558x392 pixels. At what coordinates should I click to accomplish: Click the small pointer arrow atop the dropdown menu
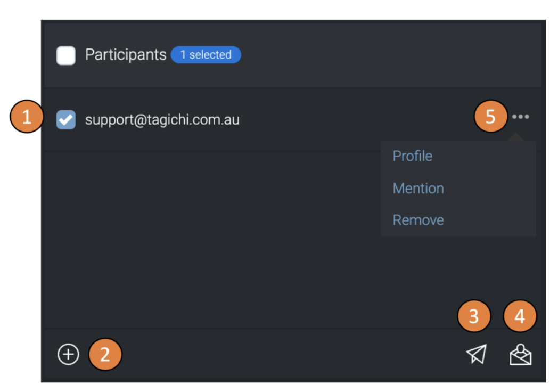pyautogui.click(x=515, y=138)
